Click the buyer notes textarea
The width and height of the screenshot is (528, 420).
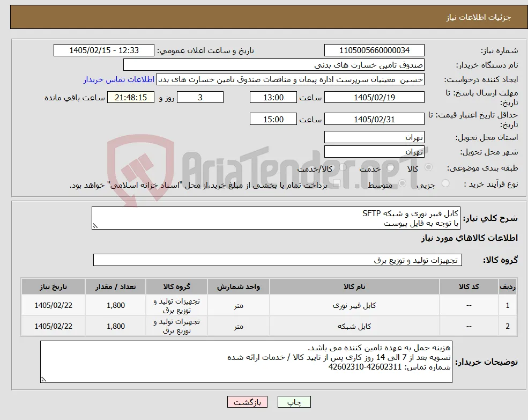246,362
